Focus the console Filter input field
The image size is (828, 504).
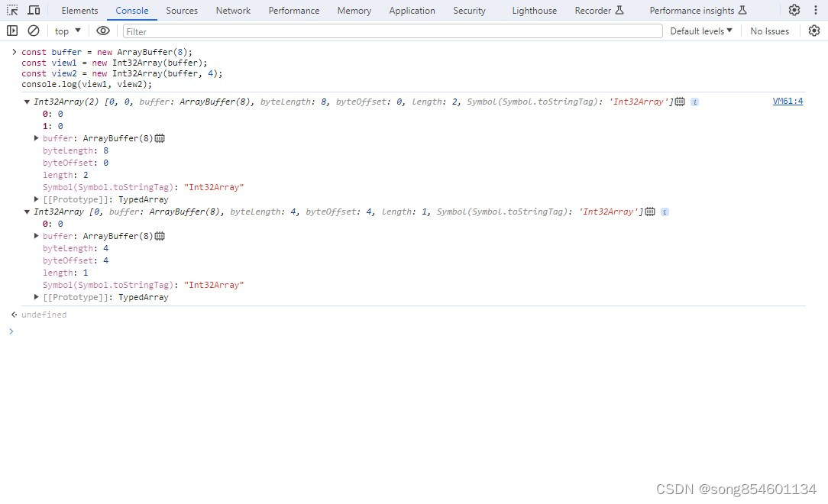tap(393, 31)
